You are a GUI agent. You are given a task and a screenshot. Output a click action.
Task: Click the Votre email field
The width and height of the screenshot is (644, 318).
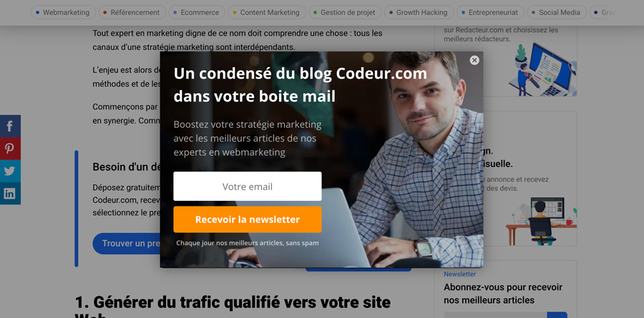tap(248, 187)
